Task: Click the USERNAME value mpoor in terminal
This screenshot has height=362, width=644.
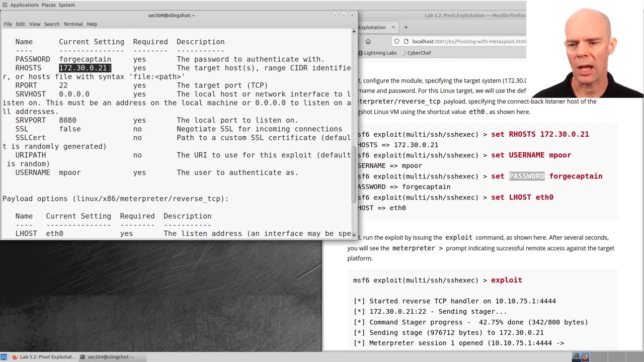Action: 70,172
